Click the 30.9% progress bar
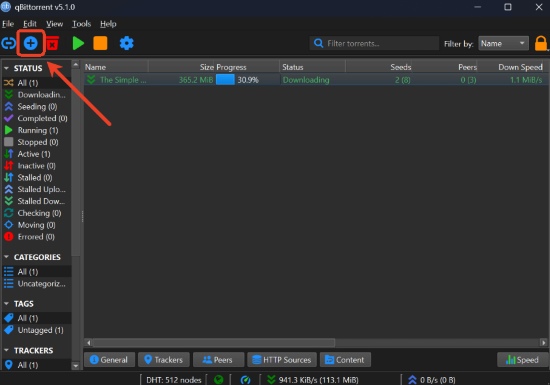Image resolution: width=550 pixels, height=385 pixels. click(247, 80)
